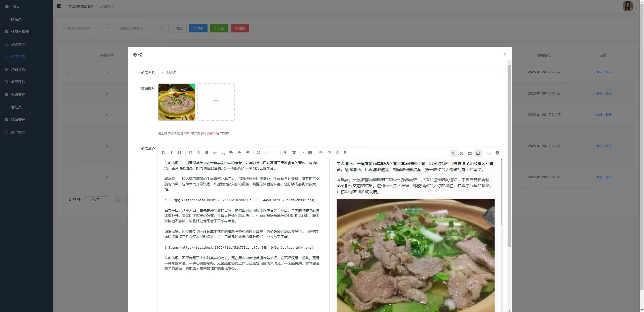
Task: Open the editor help icon
Action: pos(497,153)
